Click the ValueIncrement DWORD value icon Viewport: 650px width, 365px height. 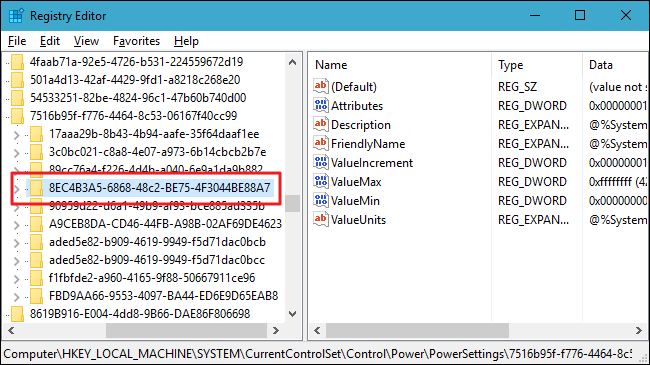point(321,163)
